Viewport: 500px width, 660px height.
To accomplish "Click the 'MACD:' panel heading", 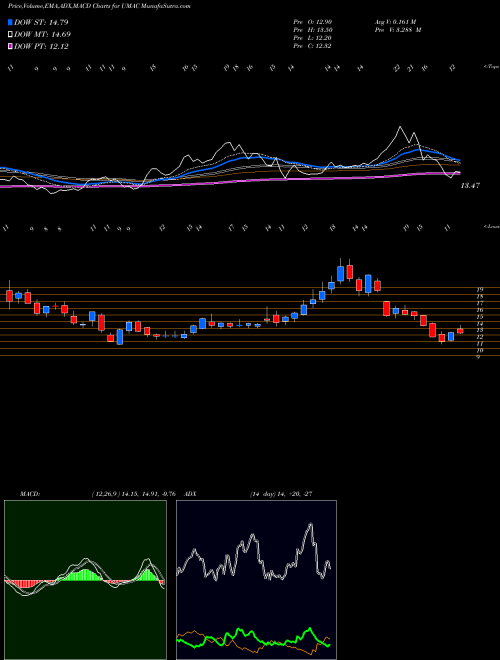I will [x=30, y=494].
